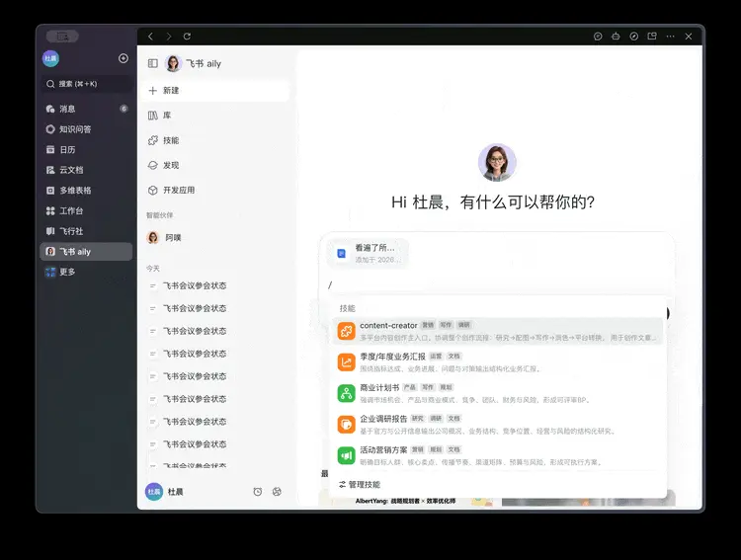Click 管理技能 at bottom of skill list

[360, 484]
